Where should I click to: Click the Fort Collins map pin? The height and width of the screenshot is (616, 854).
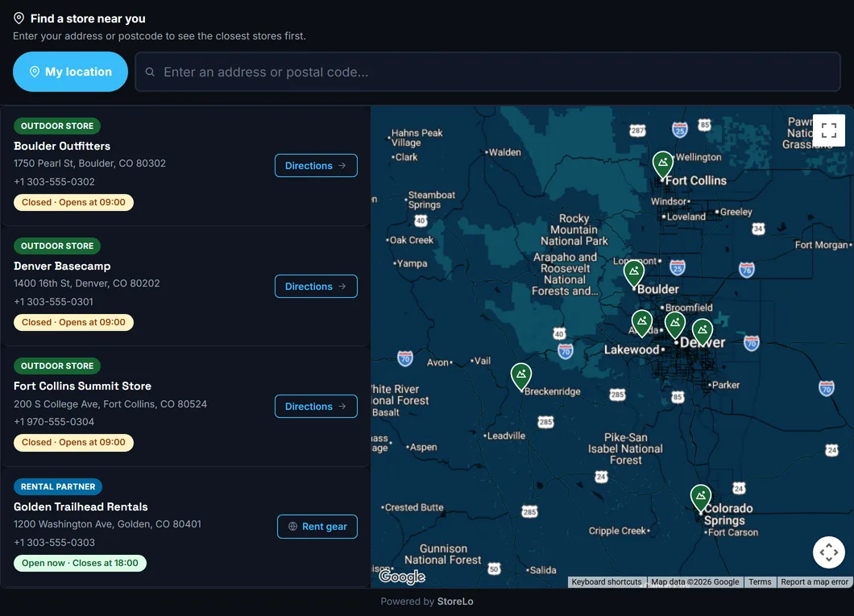point(663,165)
